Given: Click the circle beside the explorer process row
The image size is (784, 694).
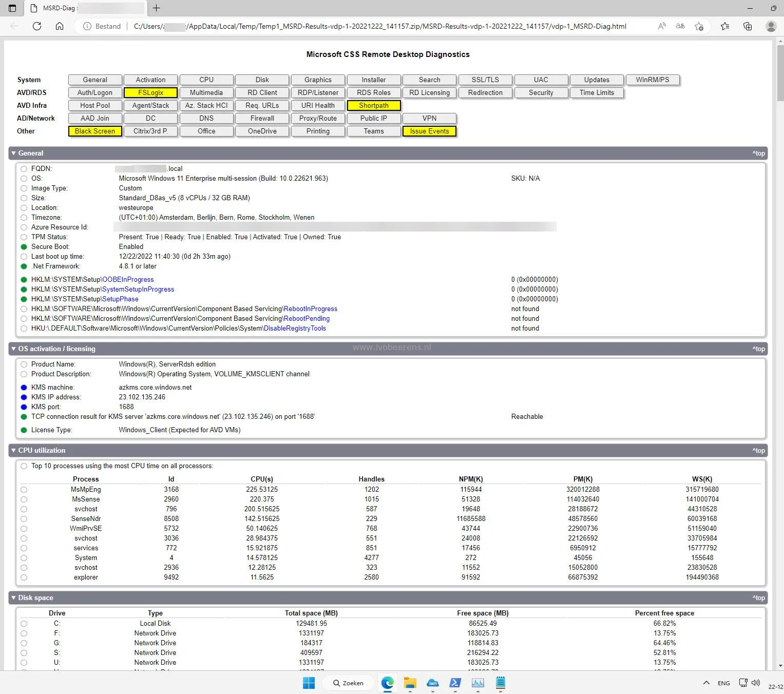Looking at the screenshot, I should [x=24, y=577].
